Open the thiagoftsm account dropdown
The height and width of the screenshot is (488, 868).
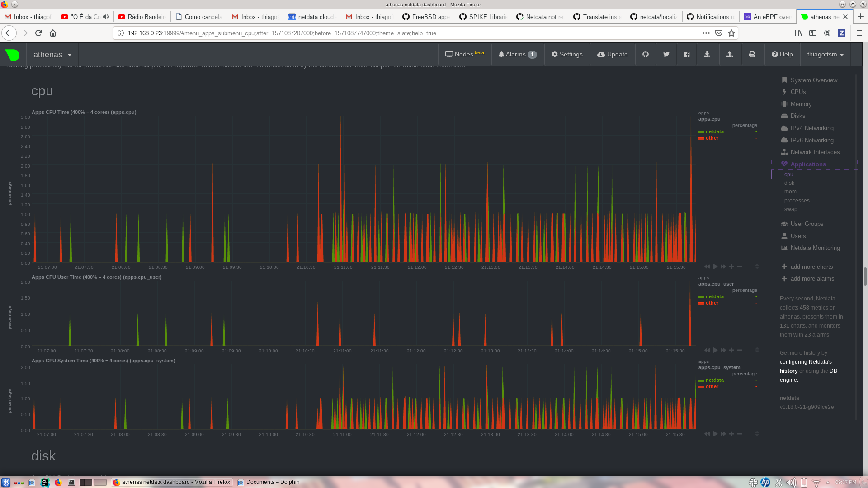point(825,54)
